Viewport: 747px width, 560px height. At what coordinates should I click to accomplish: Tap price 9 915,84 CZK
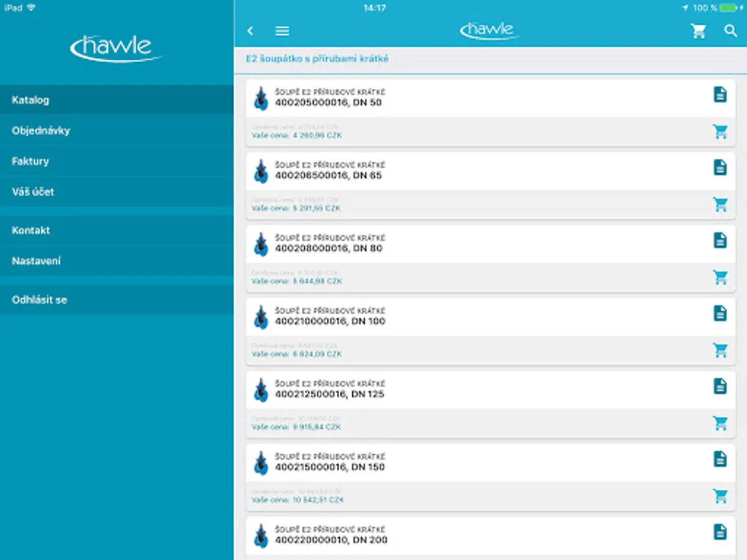pyautogui.click(x=317, y=427)
